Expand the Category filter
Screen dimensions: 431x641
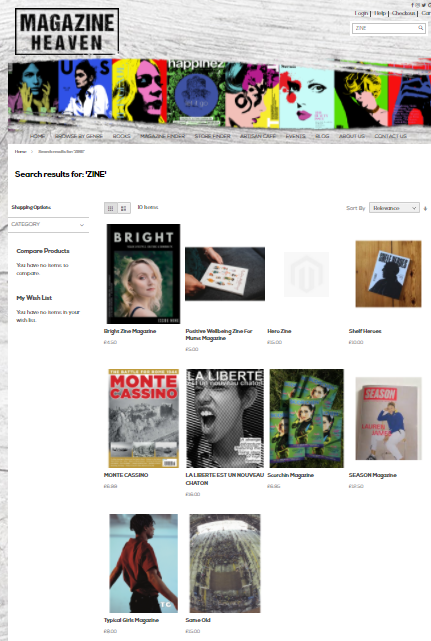48,224
